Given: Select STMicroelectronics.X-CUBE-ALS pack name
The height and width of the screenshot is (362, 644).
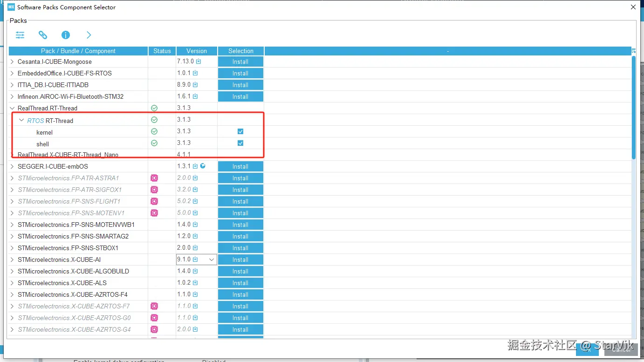Looking at the screenshot, I should click(62, 283).
